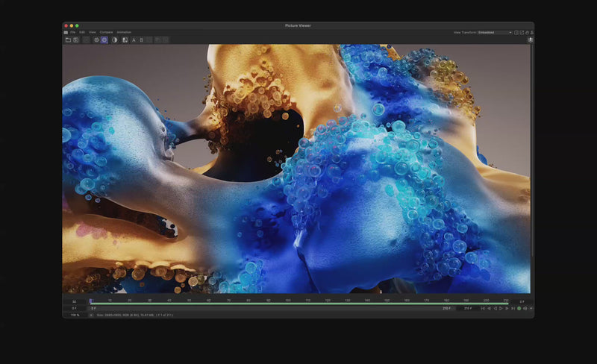The image size is (597, 364).
Task: Click the highlighted blue toolbar icon
Action: tap(104, 40)
